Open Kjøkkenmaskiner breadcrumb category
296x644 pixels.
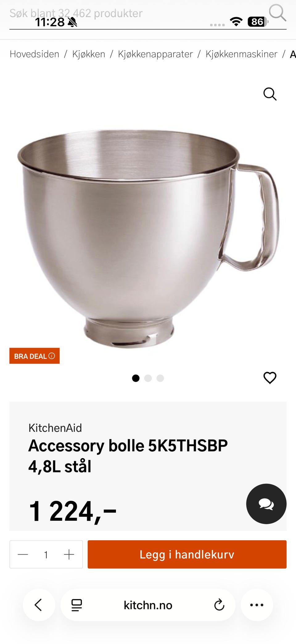tap(241, 54)
